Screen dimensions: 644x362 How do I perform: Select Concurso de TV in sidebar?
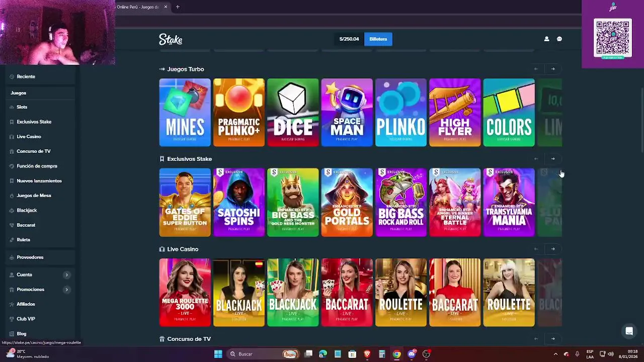click(x=33, y=151)
